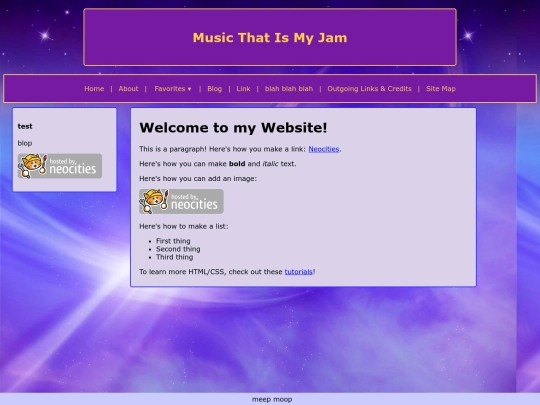Image resolution: width=540 pixels, height=405 pixels.
Task: Follow the tutorials link
Action: [299, 272]
